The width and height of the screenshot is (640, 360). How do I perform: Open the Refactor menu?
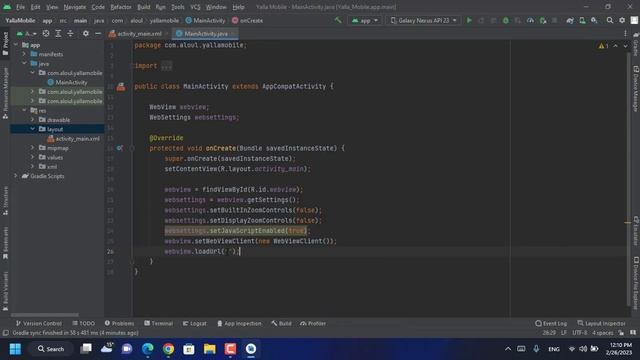click(121, 7)
